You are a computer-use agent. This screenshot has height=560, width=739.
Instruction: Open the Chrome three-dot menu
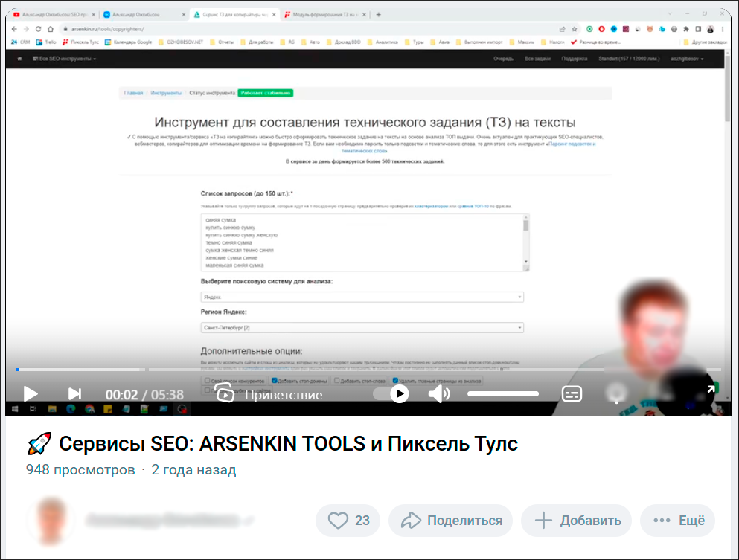pyautogui.click(x=723, y=29)
